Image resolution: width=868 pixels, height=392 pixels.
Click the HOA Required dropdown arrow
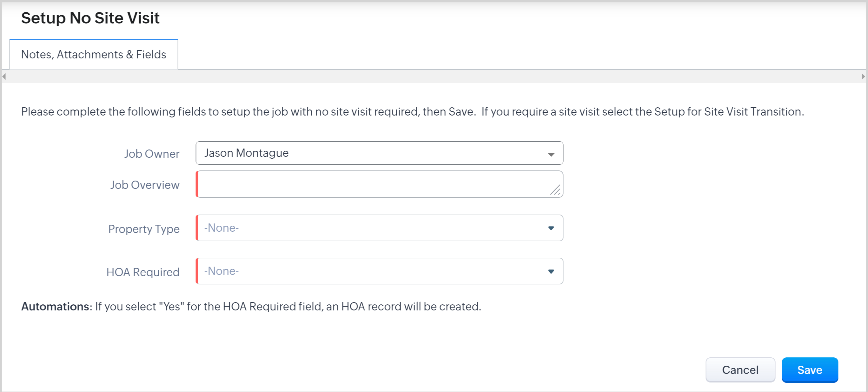click(x=551, y=271)
